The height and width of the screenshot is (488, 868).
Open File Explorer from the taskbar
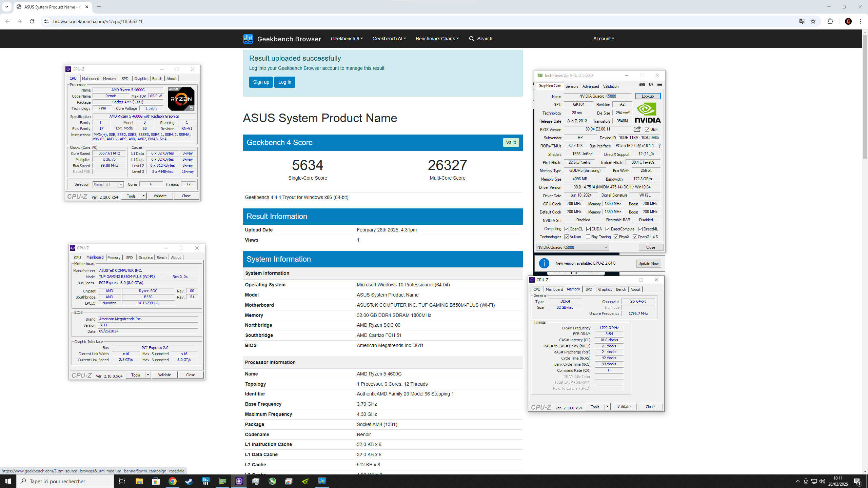[139, 481]
